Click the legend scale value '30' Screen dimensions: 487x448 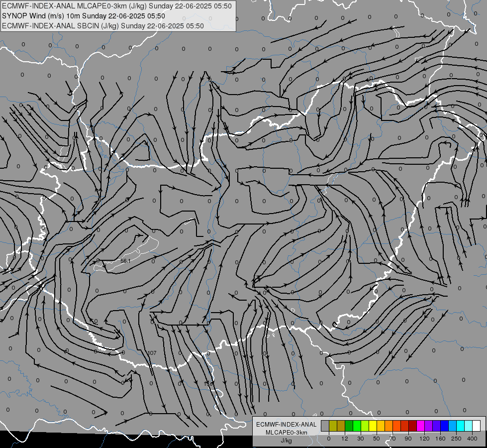point(361,439)
